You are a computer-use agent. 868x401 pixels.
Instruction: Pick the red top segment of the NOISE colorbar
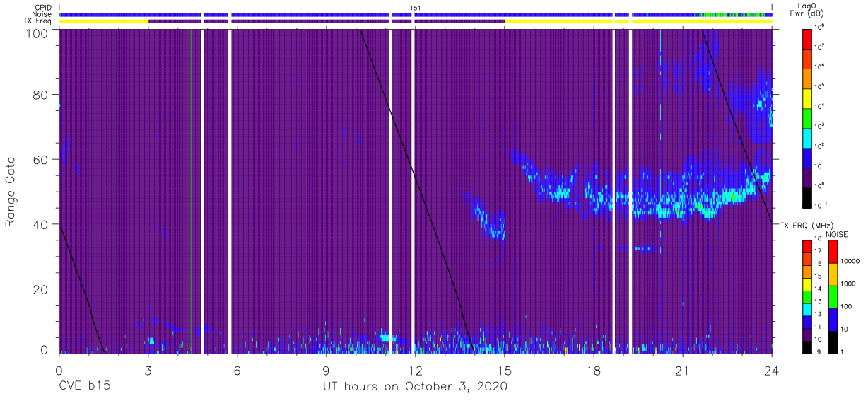pyautogui.click(x=833, y=252)
